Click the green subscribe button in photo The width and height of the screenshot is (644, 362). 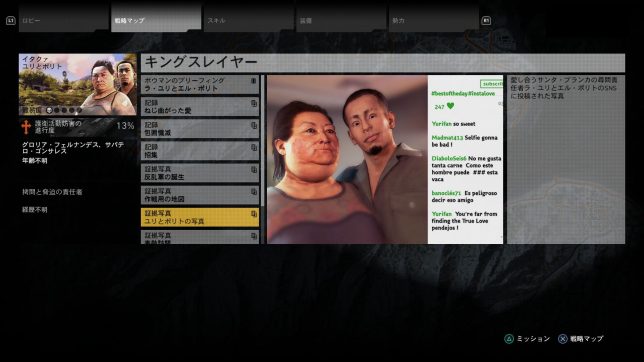point(492,84)
